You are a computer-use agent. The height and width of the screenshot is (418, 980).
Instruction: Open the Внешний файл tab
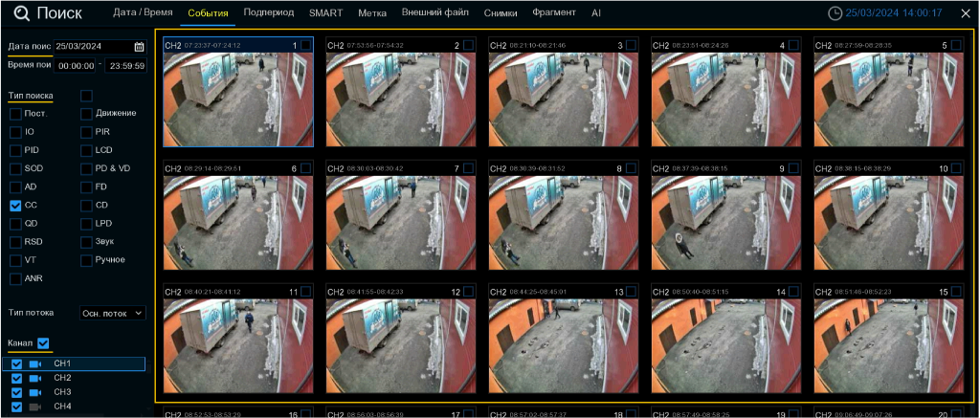pos(435,12)
